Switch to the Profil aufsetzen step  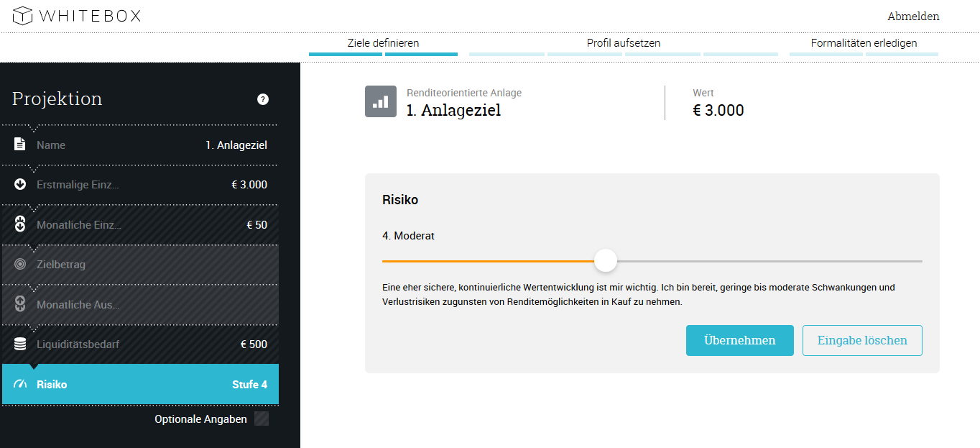tap(623, 43)
